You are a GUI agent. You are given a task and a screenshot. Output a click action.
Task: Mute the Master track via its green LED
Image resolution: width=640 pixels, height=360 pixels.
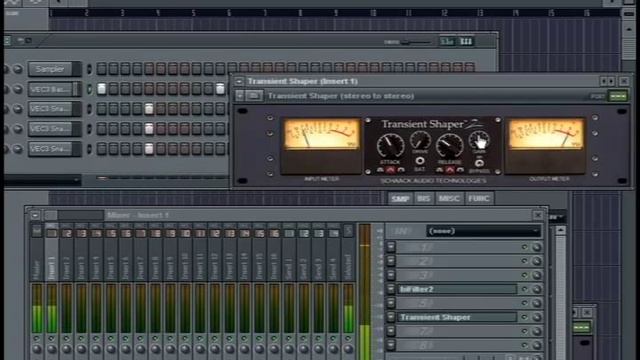(x=37, y=338)
